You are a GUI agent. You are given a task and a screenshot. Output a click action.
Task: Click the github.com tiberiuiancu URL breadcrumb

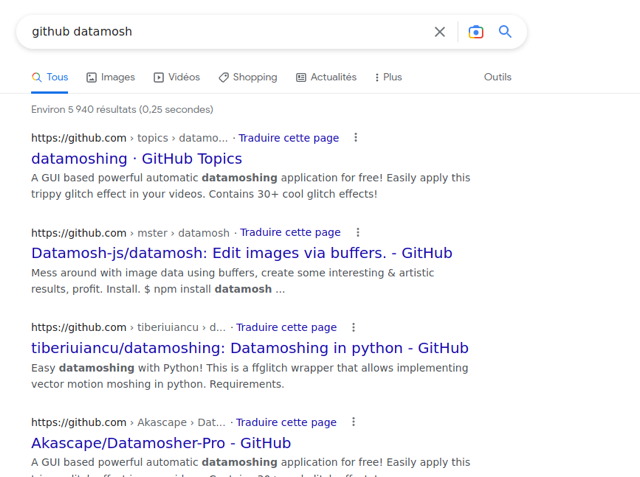128,327
